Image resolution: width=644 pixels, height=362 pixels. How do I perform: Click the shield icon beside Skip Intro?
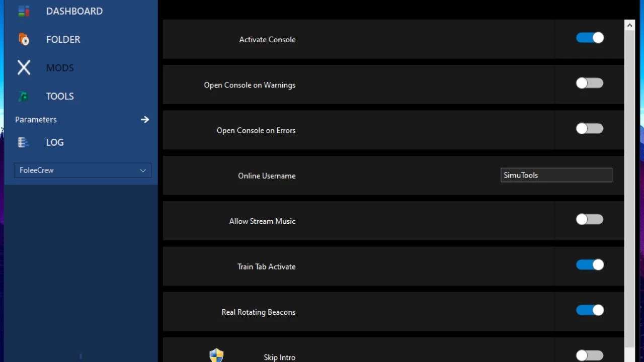click(x=216, y=355)
